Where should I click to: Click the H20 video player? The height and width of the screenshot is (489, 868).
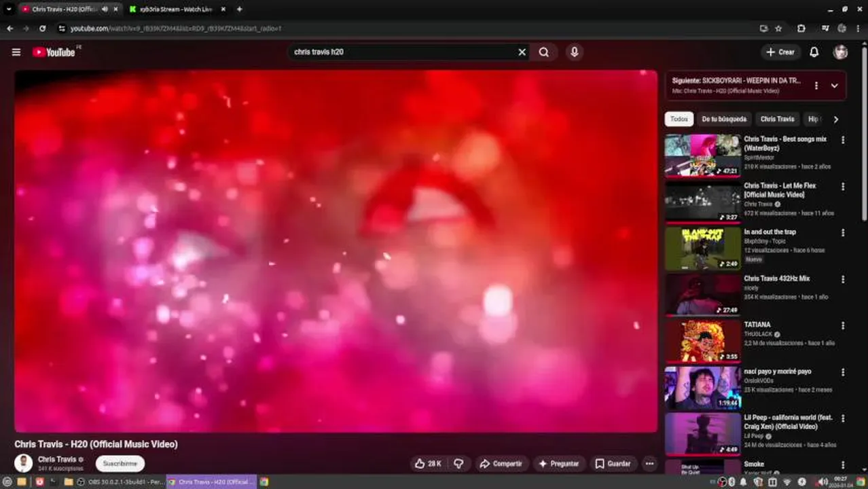(x=336, y=251)
